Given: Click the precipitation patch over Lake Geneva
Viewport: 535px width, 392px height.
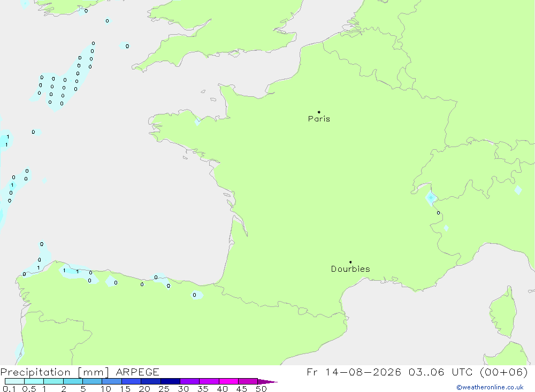Looking at the screenshot, I should pyautogui.click(x=431, y=198).
